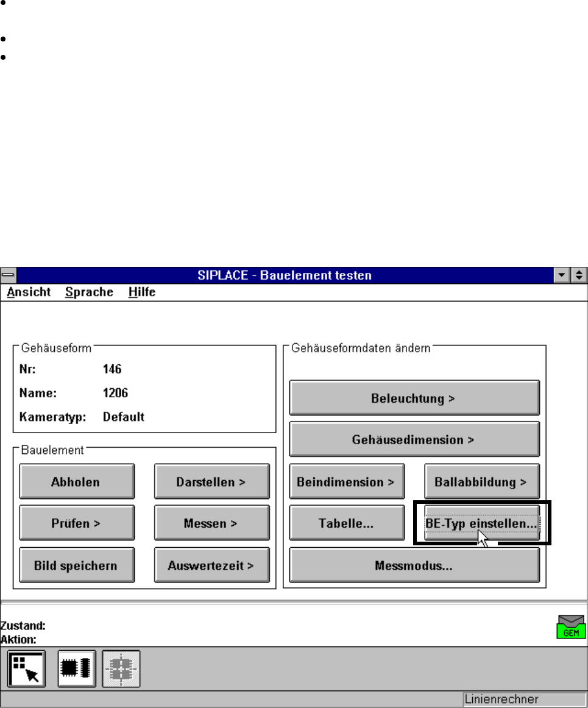Open the Tabelle dialog button

(347, 523)
